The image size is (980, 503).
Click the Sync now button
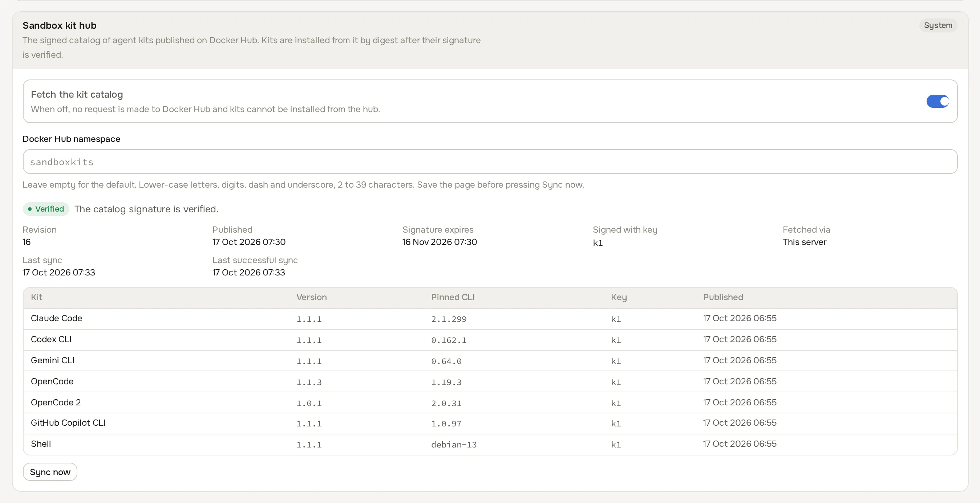[50, 472]
